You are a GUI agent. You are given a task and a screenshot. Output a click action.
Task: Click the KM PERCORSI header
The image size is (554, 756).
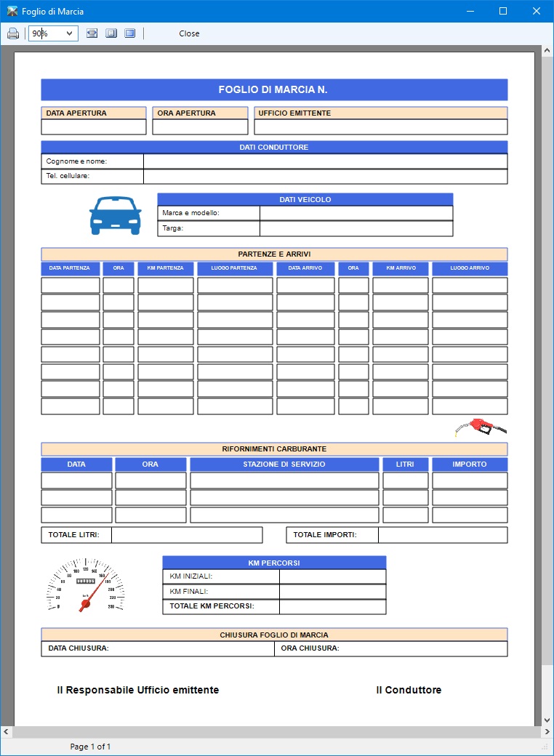tap(274, 563)
